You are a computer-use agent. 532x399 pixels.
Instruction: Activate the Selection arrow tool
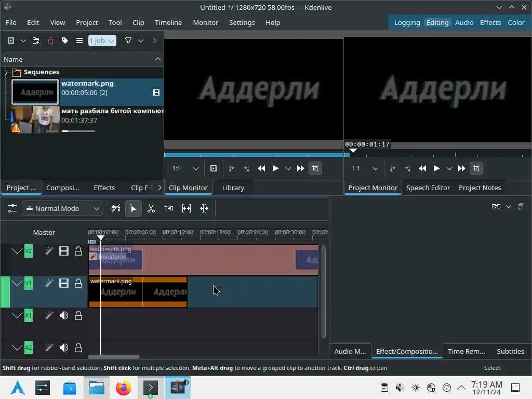click(x=134, y=208)
